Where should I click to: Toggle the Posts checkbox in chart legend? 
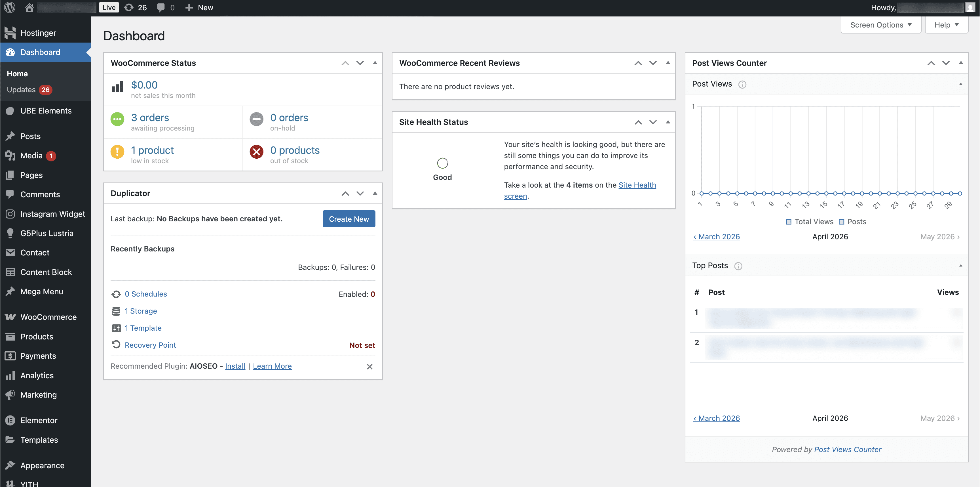click(x=842, y=221)
